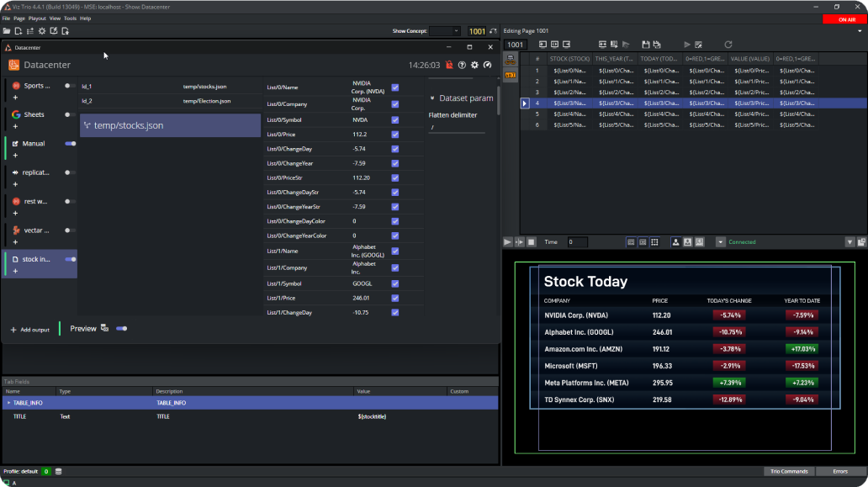This screenshot has width=868, height=487.
Task: Add entry under vectar source with plus
Action: click(x=15, y=242)
